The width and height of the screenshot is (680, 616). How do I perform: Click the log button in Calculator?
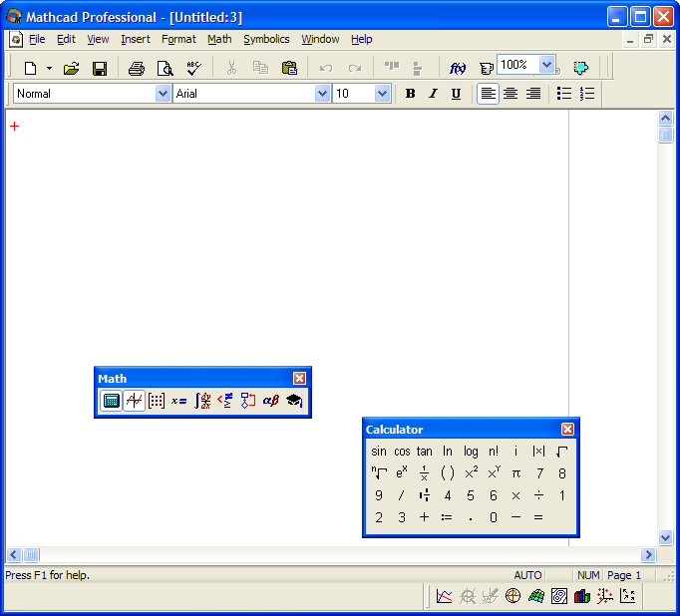(x=471, y=452)
